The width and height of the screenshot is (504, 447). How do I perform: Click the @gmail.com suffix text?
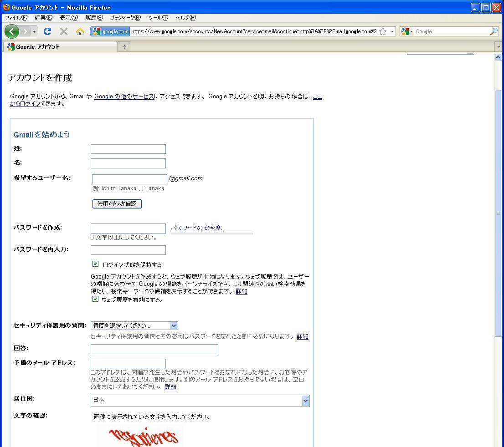(x=186, y=178)
